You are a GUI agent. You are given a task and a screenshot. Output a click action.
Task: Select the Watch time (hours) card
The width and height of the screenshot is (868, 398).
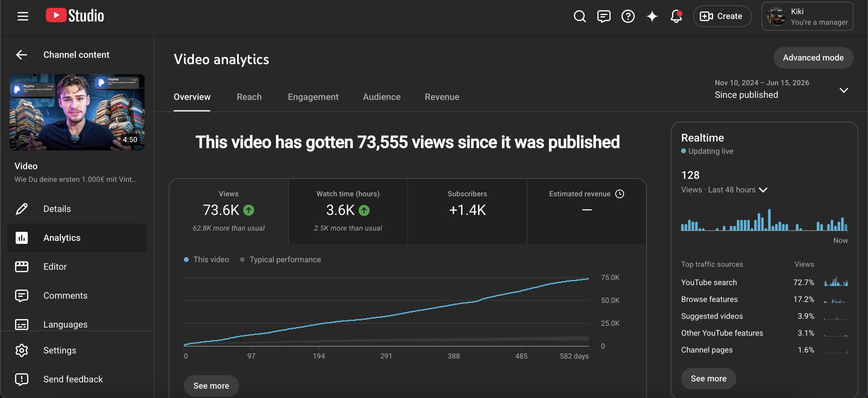348,211
